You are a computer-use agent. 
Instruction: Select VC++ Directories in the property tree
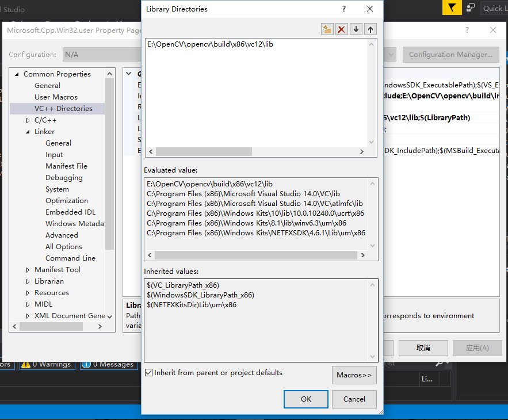point(63,109)
